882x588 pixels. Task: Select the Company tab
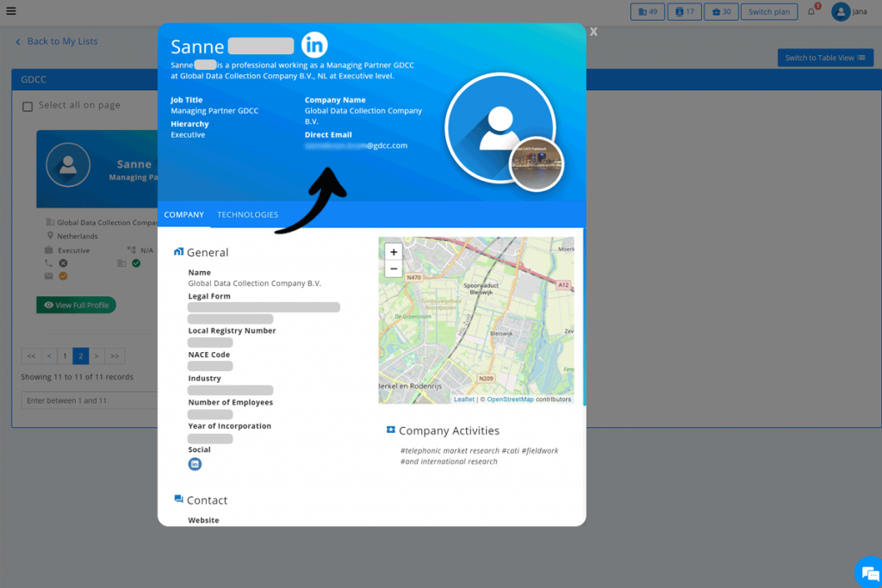pos(184,214)
